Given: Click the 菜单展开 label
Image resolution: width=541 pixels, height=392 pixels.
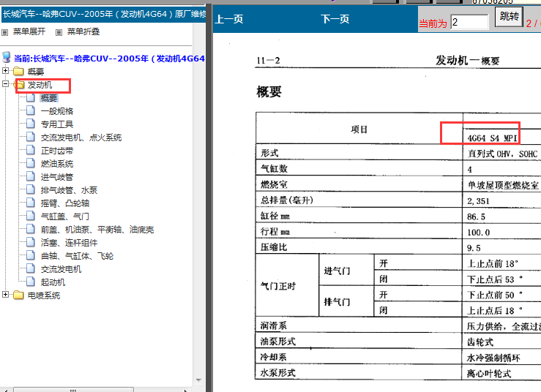Looking at the screenshot, I should (29, 31).
